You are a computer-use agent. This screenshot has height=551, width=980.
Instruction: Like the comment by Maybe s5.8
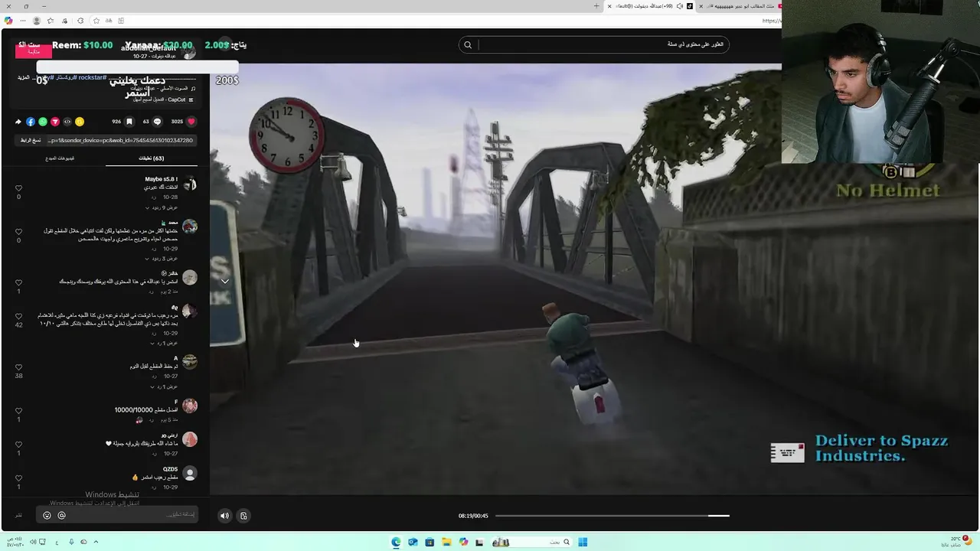19,188
